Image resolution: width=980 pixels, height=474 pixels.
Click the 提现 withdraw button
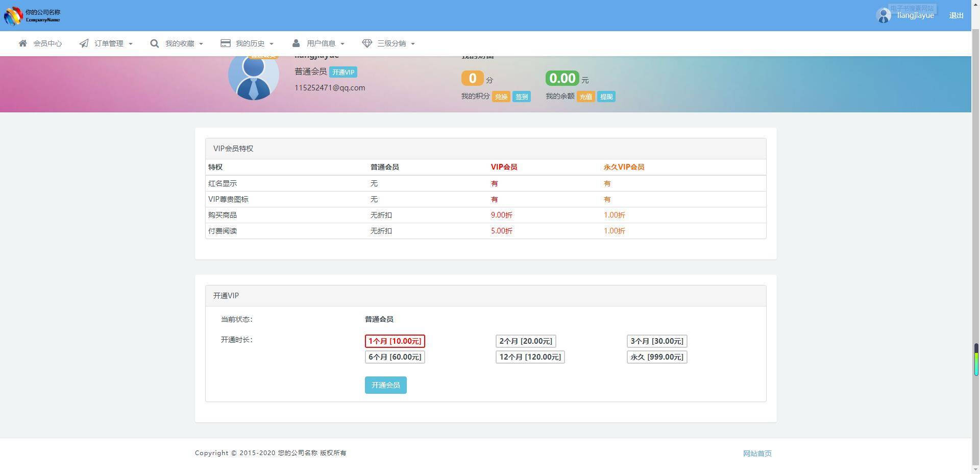pos(606,97)
